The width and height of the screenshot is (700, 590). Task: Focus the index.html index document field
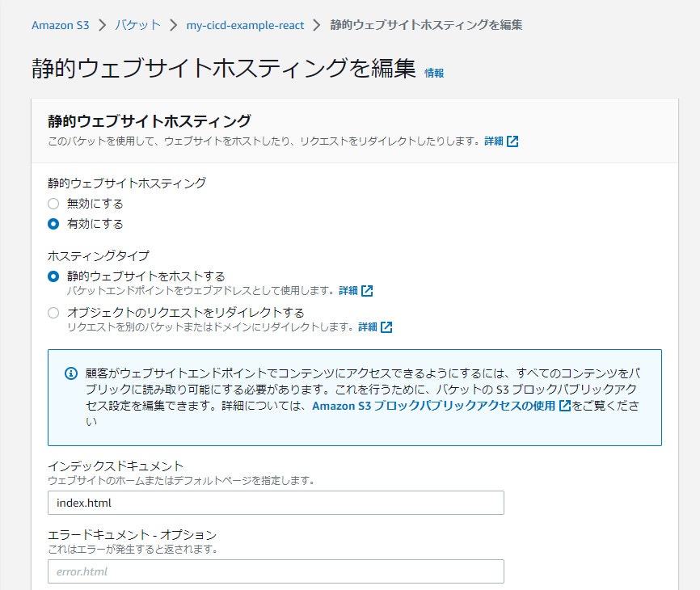click(x=276, y=503)
